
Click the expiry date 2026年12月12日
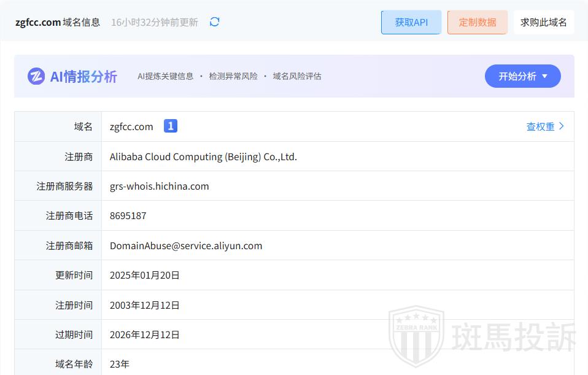(x=145, y=334)
